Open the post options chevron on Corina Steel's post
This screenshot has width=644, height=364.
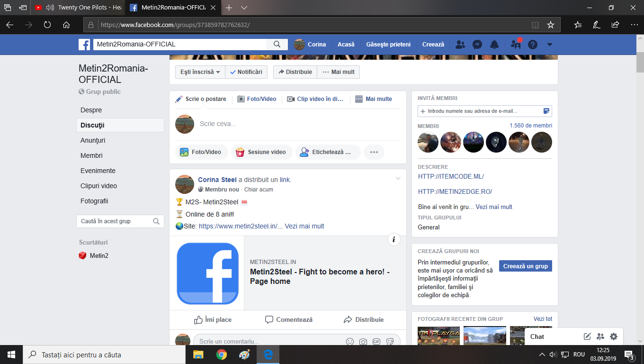[398, 179]
